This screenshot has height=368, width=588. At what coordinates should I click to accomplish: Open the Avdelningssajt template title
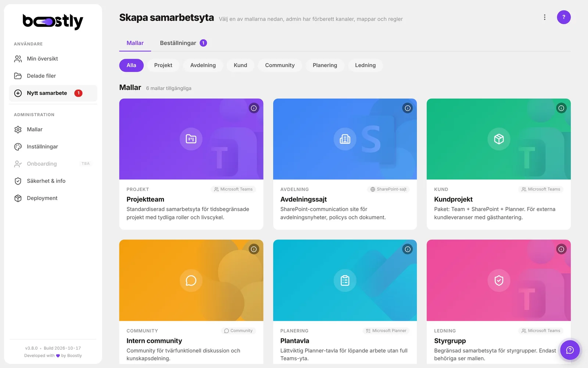click(x=304, y=199)
